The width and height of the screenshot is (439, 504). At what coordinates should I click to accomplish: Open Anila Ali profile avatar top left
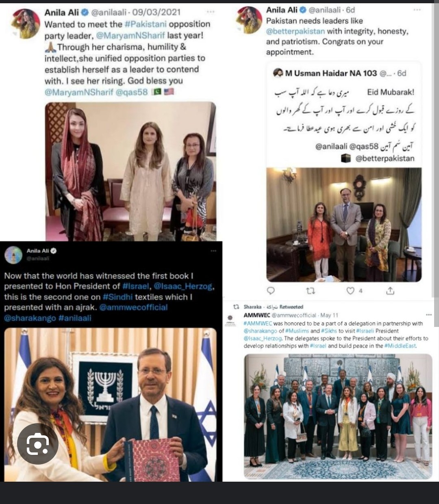26,24
